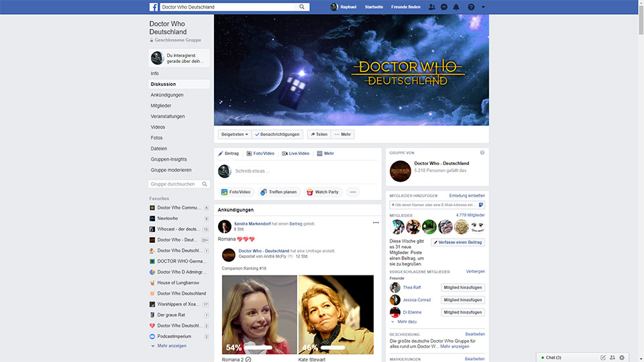Viewport: 644px width, 362px height.
Task: Open notifications bell icon
Action: pos(456,7)
